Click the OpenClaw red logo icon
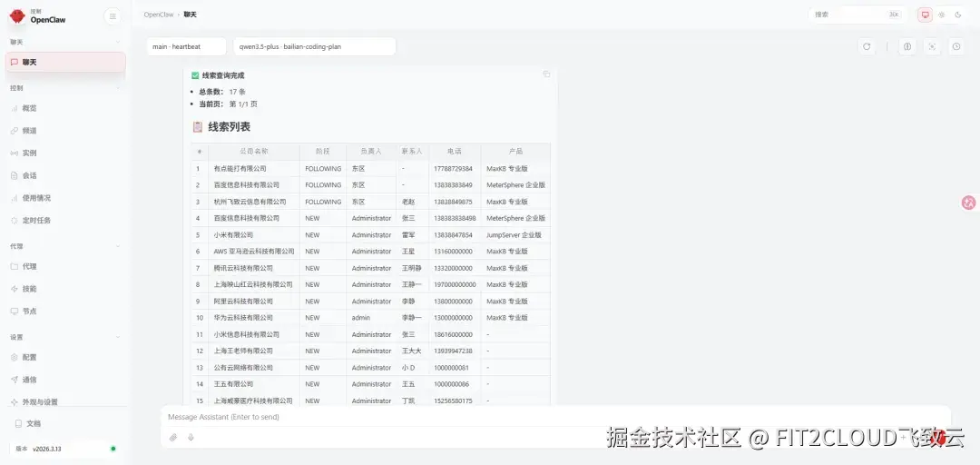The height and width of the screenshot is (465, 980). tap(17, 15)
